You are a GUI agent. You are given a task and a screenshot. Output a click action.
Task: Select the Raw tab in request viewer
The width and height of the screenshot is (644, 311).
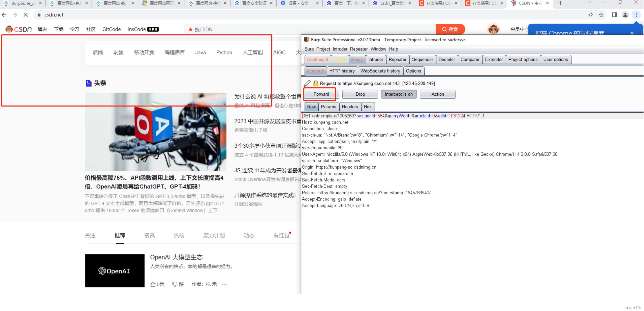tap(310, 106)
